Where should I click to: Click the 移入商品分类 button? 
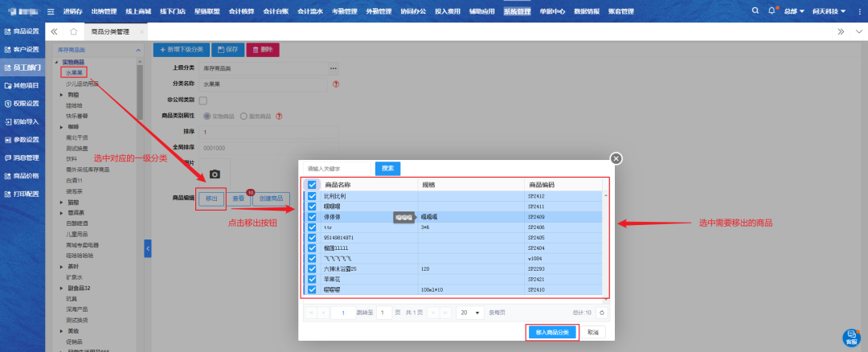pos(552,332)
